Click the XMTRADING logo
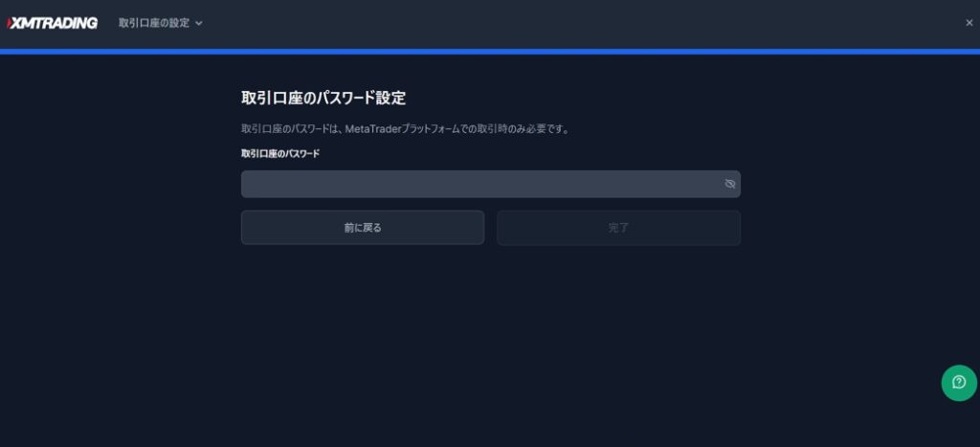 (52, 23)
